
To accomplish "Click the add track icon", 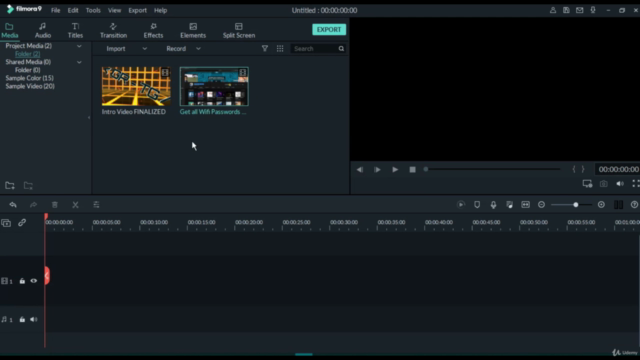I will pyautogui.click(x=6, y=223).
